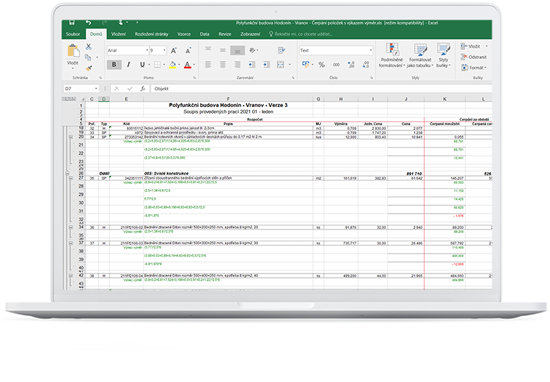Image resolution: width=550 pixels, height=382 pixels.
Task: Switch to the Vložení tab
Action: click(119, 34)
